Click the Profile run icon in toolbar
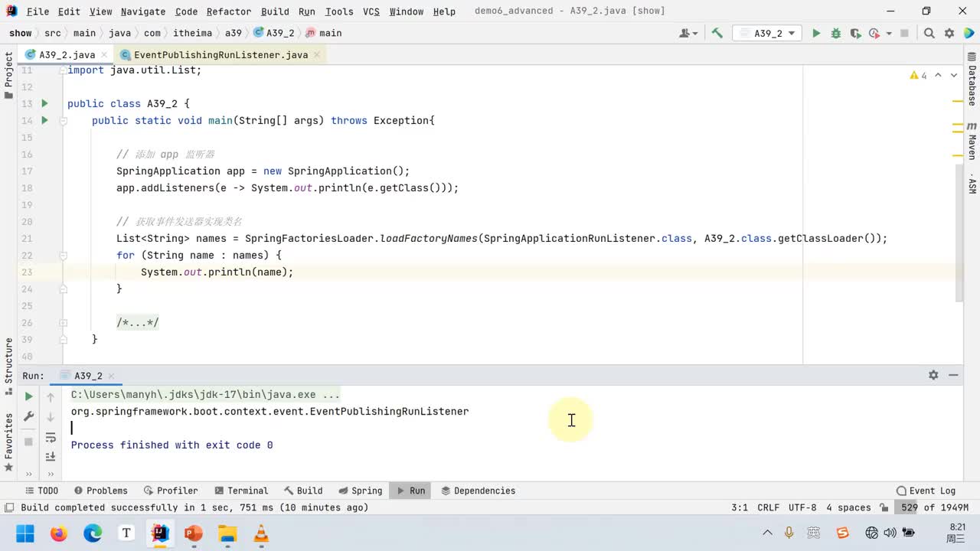Image resolution: width=980 pixels, height=551 pixels. pos(874,33)
